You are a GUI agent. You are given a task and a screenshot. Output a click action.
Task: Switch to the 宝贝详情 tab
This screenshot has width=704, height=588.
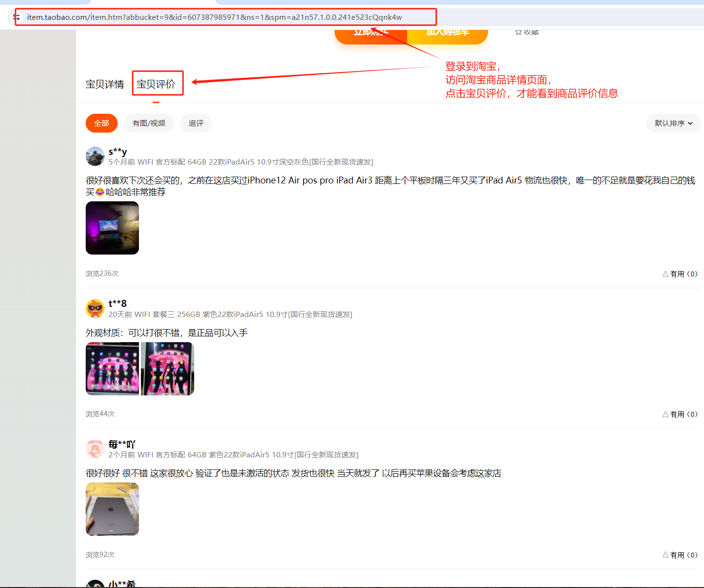(x=105, y=83)
